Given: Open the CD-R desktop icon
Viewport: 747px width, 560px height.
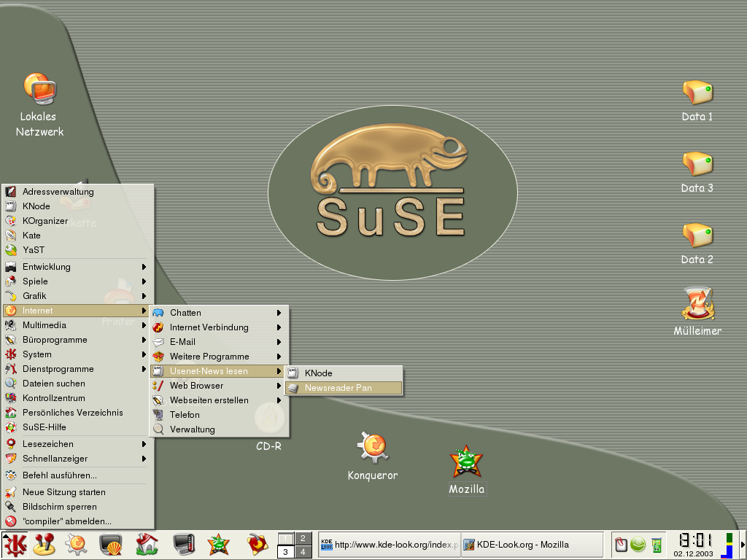Looking at the screenshot, I should pos(269,419).
